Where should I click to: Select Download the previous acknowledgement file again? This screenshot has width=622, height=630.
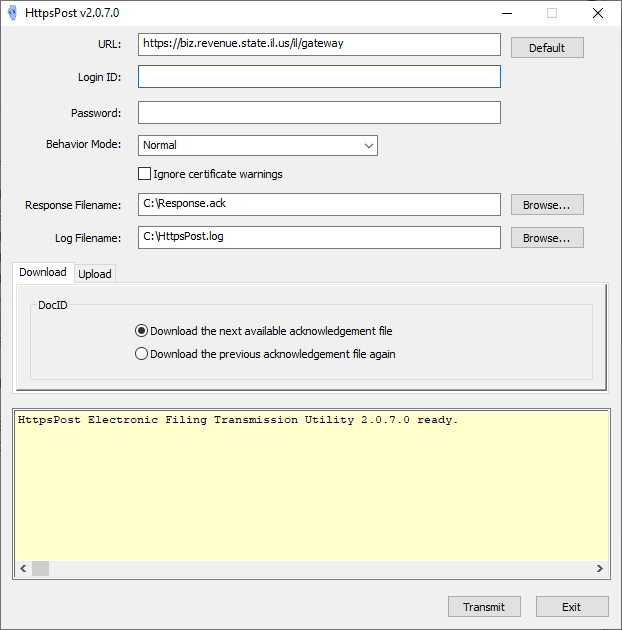coord(265,354)
